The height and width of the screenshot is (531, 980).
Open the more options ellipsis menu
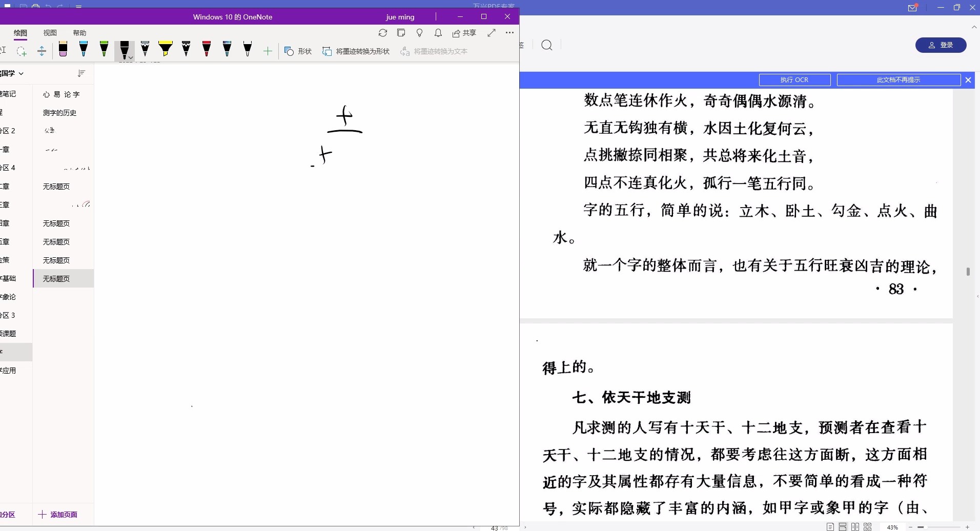(x=509, y=33)
